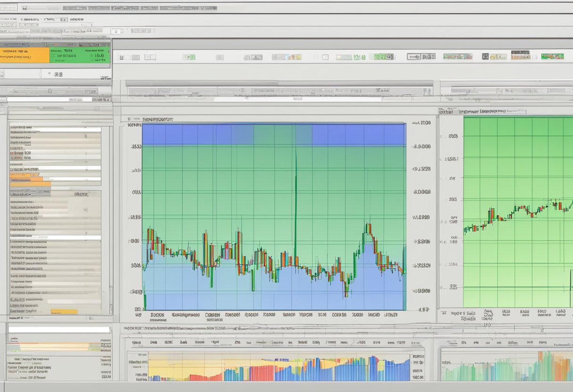Select the orange-highlighted row in the left list
This screenshot has width=573, height=392.
click(27, 179)
